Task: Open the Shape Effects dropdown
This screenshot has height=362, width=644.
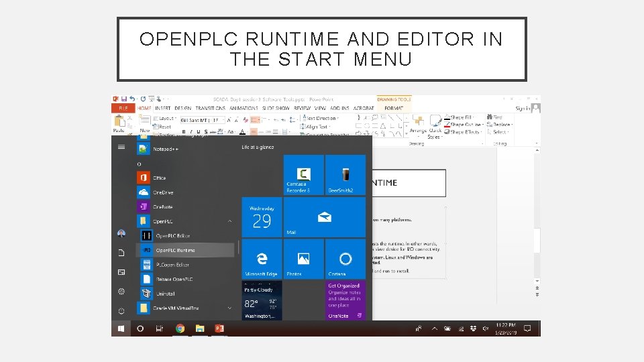Action: 463,132
